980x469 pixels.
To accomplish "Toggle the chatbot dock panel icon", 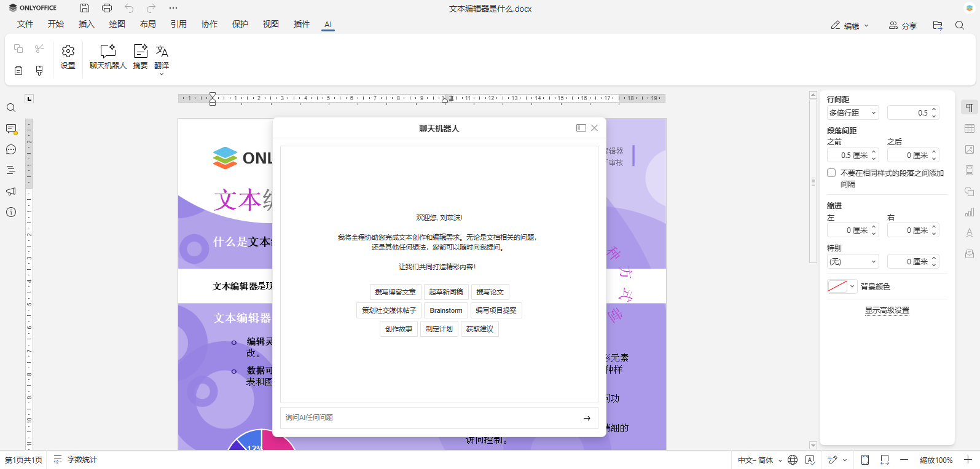I will pyautogui.click(x=581, y=128).
